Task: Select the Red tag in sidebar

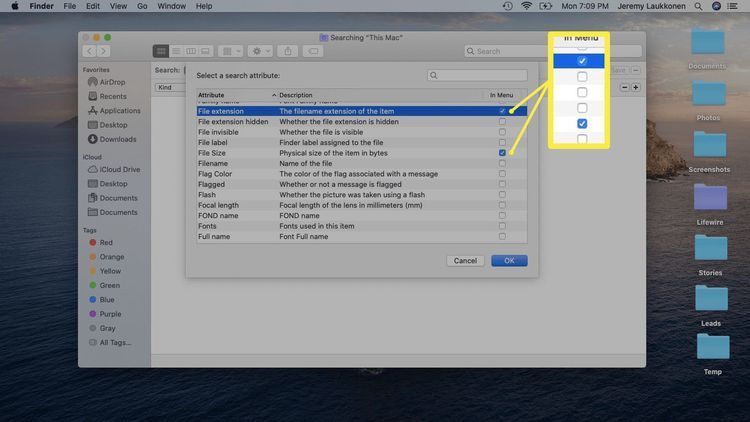Action: (x=106, y=243)
